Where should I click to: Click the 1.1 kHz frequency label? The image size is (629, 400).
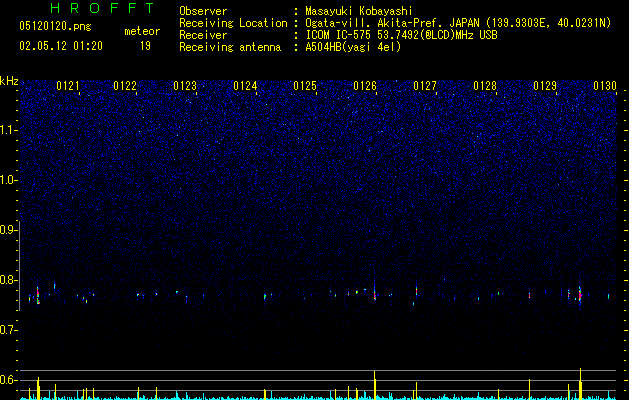tap(9, 130)
